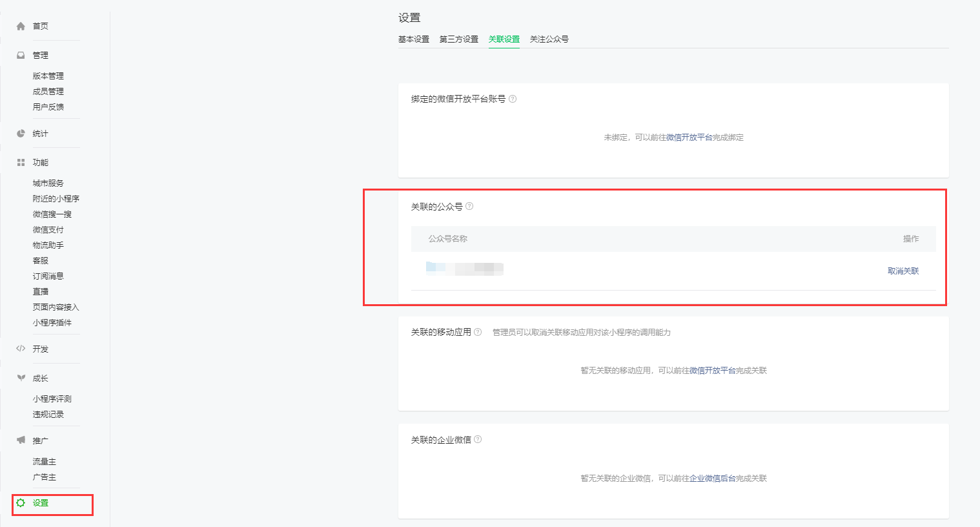The width and height of the screenshot is (980, 527).
Task: Open 客服 in the sidebar
Action: [x=41, y=260]
